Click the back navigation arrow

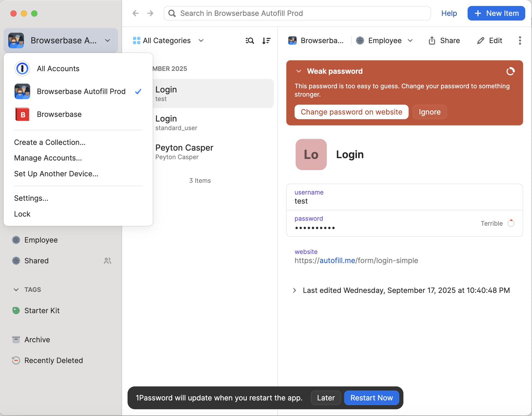pos(136,13)
